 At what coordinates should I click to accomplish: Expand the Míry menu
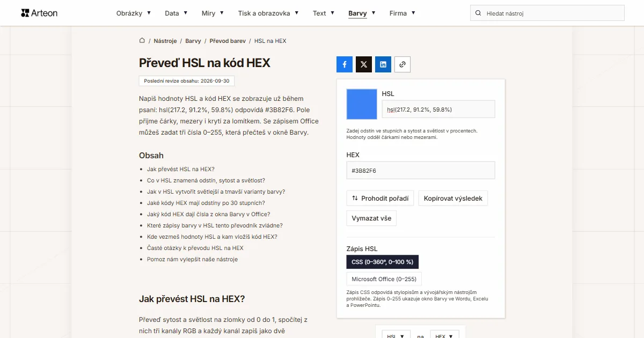213,13
